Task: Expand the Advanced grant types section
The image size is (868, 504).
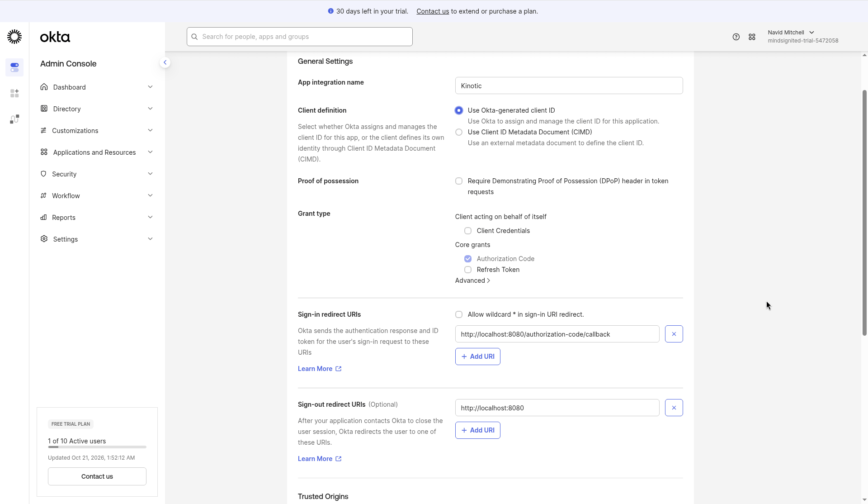Action: (x=472, y=281)
